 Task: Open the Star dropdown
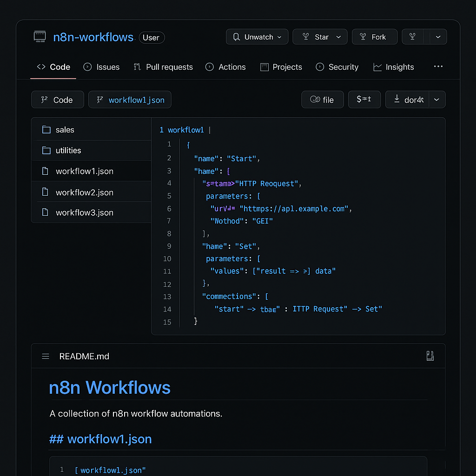pos(338,37)
